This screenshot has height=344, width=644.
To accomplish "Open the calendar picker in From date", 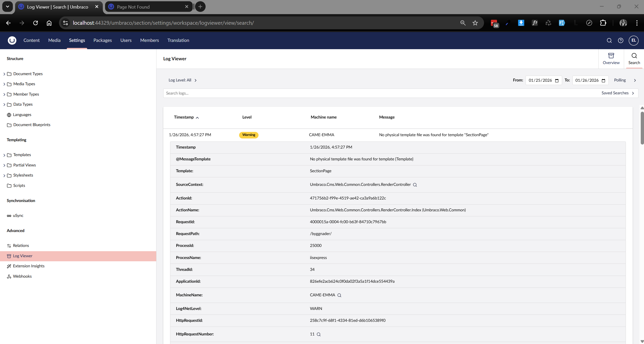I will [x=557, y=80].
